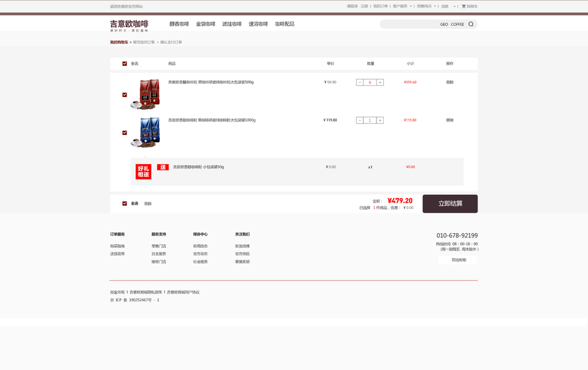The height and width of the screenshot is (370, 588).
Task: Delete the 500g coffee row
Action: [450, 82]
